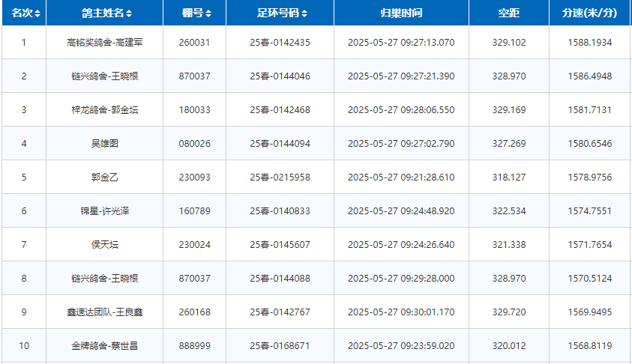Screen dimensions: 632x364
Task: Click loft number 260168
Action: (195, 312)
